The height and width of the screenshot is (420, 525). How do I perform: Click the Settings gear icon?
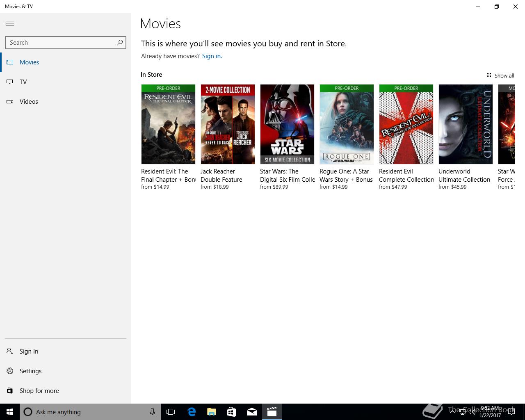tap(10, 371)
